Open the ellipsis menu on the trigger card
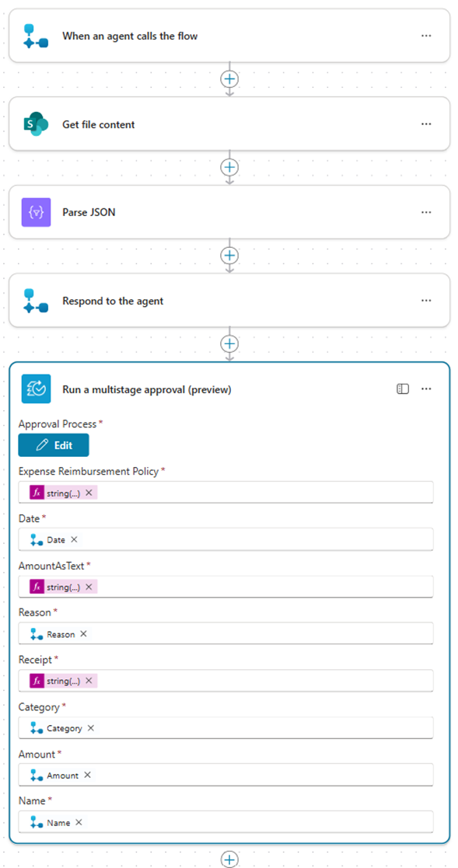Viewport: 458px width, 868px height. tap(426, 35)
